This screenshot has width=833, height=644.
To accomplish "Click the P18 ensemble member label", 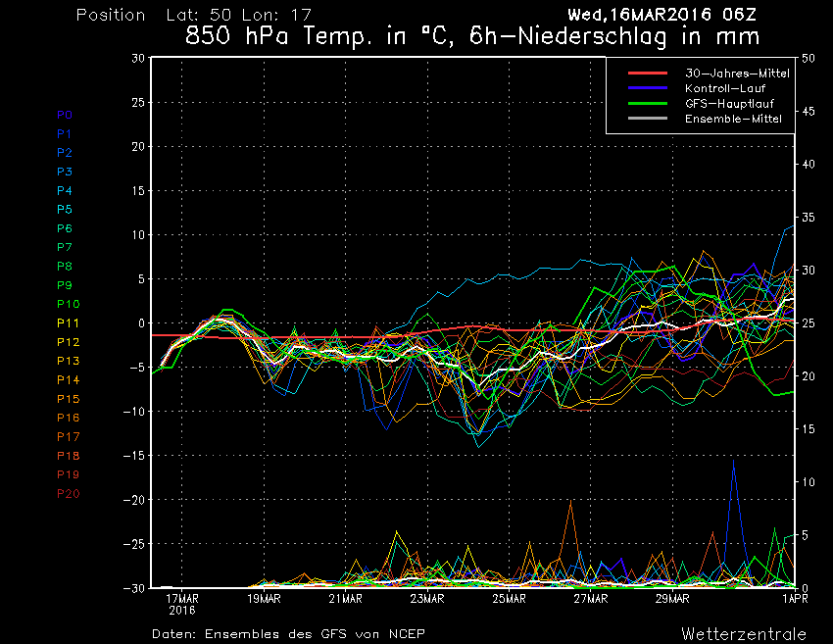I will [69, 456].
